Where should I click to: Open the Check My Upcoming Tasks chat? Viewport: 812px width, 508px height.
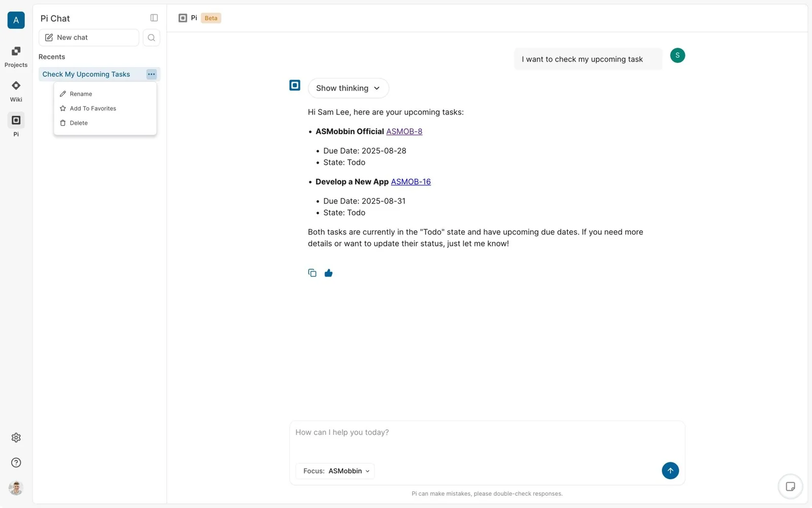(x=86, y=74)
